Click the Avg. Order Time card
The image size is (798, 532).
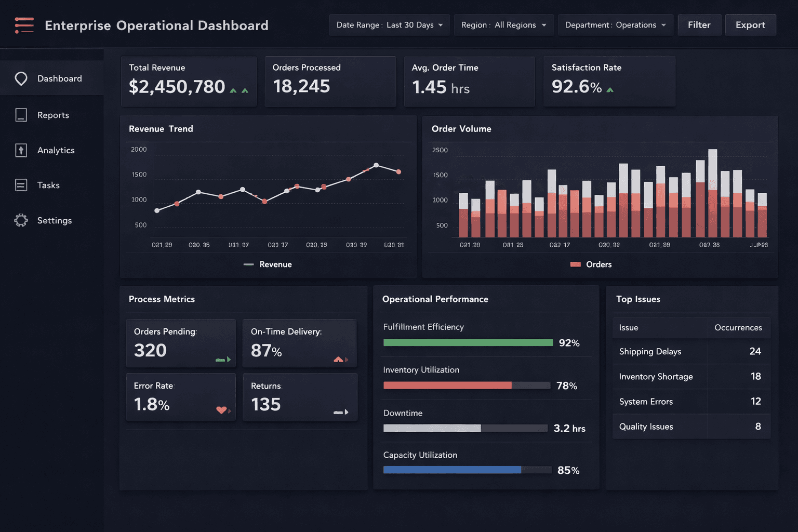[x=469, y=82]
